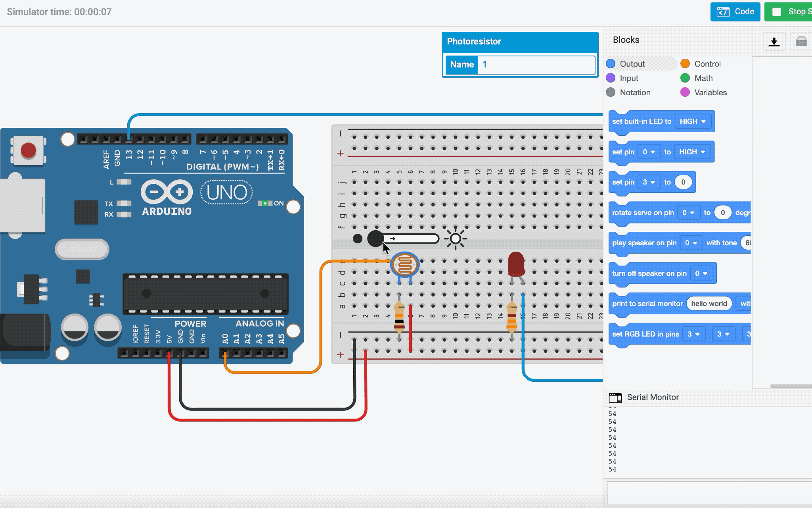Click the tray icon next to download
The image size is (812, 508).
[x=801, y=42]
